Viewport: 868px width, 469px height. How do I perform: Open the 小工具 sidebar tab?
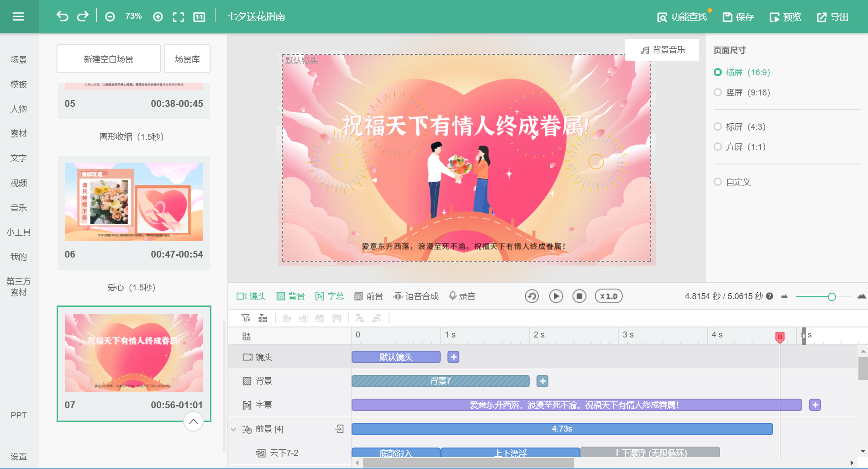(x=19, y=232)
